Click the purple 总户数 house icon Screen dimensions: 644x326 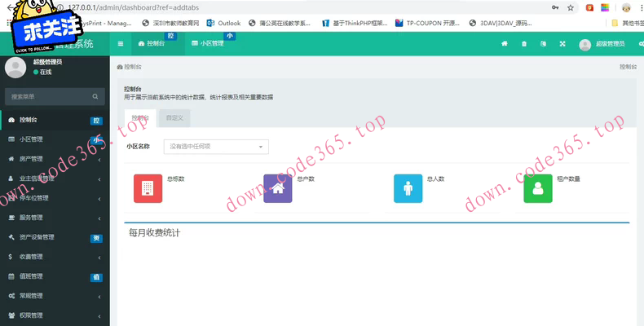(x=278, y=188)
